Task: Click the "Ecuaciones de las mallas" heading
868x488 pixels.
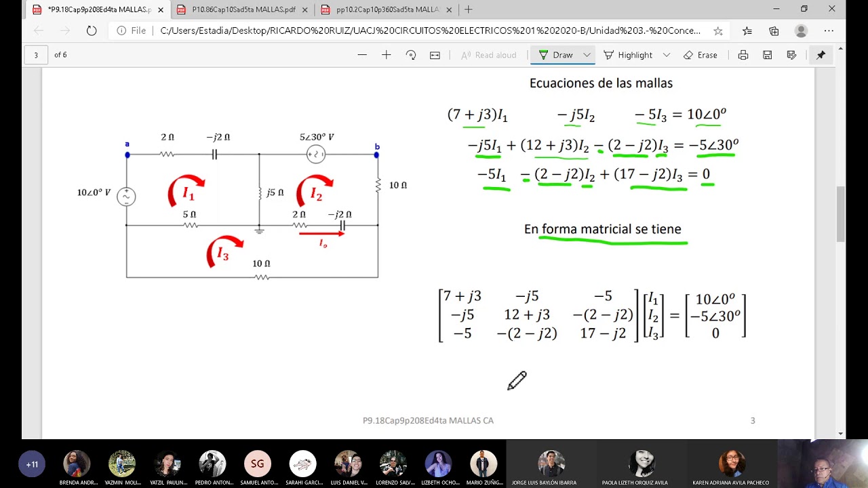Action: (x=601, y=83)
